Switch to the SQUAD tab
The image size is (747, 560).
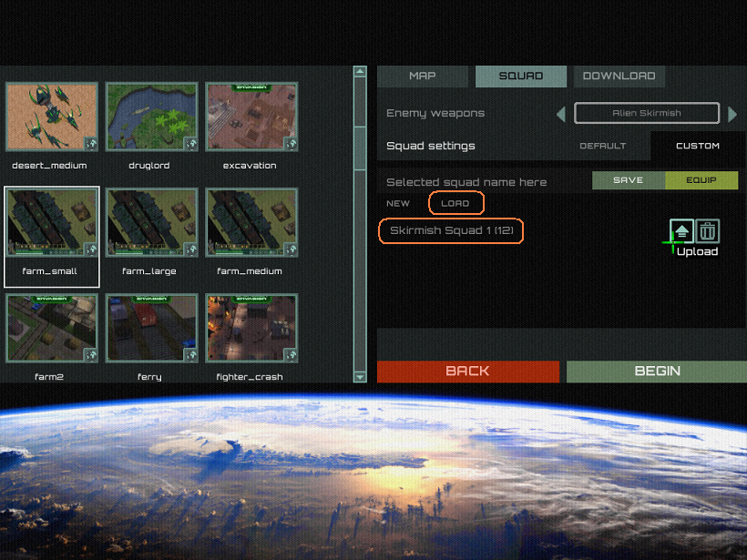coord(521,76)
